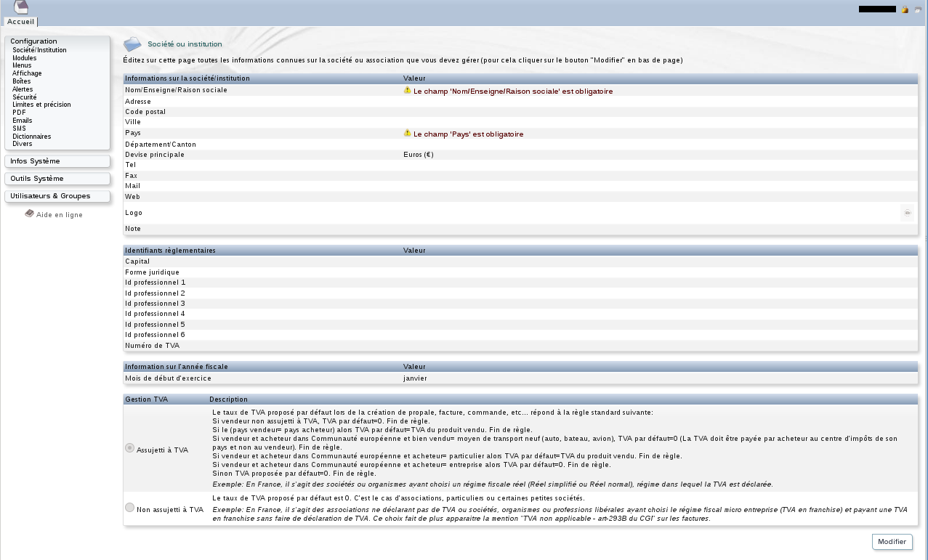Screen dimensions: 928x560
Task: Open the Aide en ligne link
Action: (x=60, y=215)
